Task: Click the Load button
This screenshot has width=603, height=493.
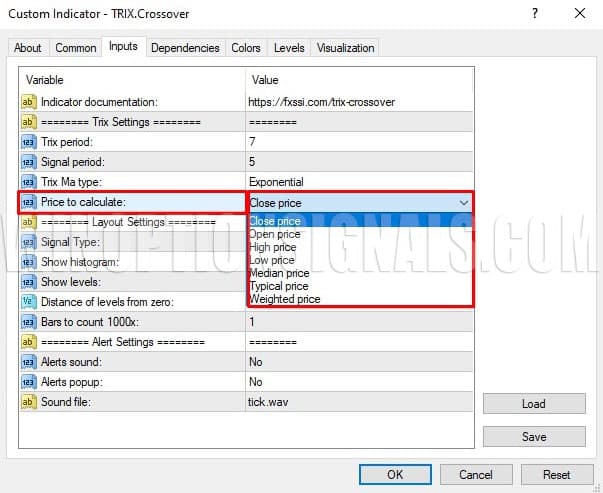Action: click(533, 404)
